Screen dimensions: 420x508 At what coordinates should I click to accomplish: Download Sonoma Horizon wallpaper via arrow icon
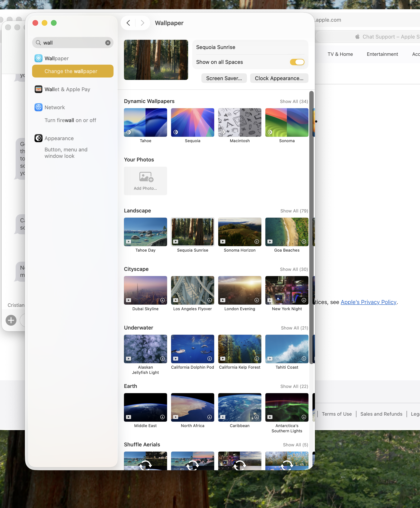(257, 241)
